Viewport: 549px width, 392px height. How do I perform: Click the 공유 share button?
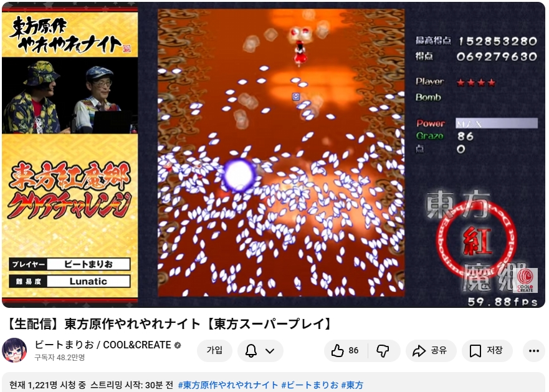click(x=431, y=351)
